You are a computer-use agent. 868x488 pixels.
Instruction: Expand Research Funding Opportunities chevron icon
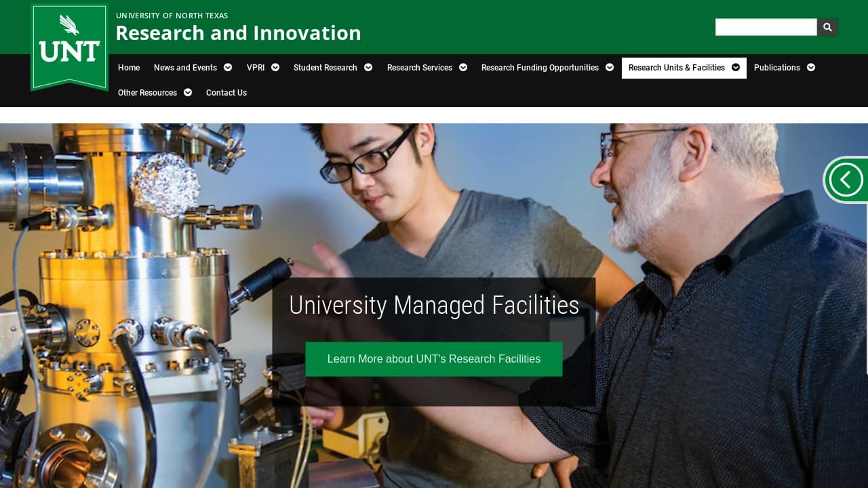point(610,68)
